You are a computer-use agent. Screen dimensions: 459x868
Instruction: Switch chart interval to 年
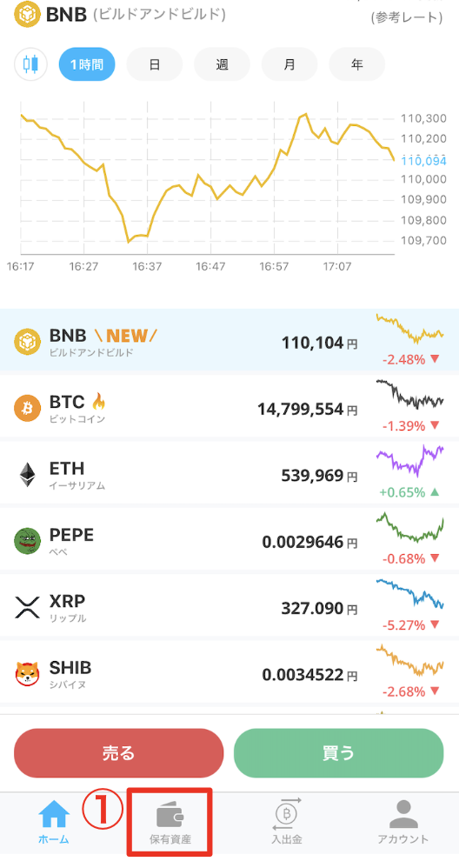pos(357,64)
